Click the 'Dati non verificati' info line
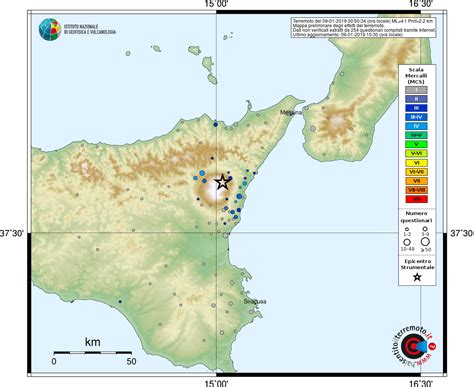This screenshot has height=387, width=474. pos(364,30)
